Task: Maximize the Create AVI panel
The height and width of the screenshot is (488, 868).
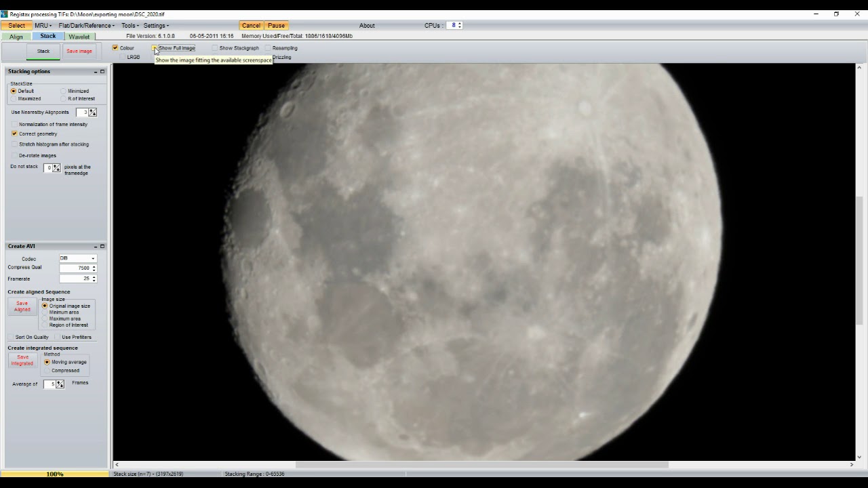Action: 102,247
